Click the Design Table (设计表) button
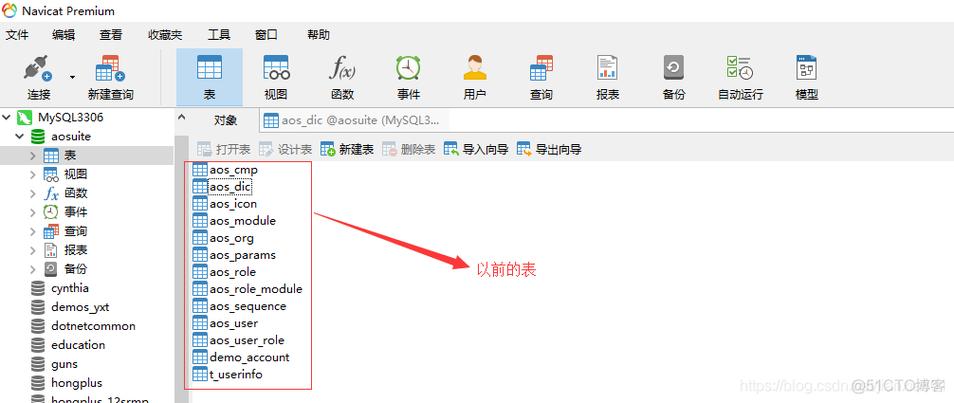Screen dimensions: 954x403 (285, 149)
